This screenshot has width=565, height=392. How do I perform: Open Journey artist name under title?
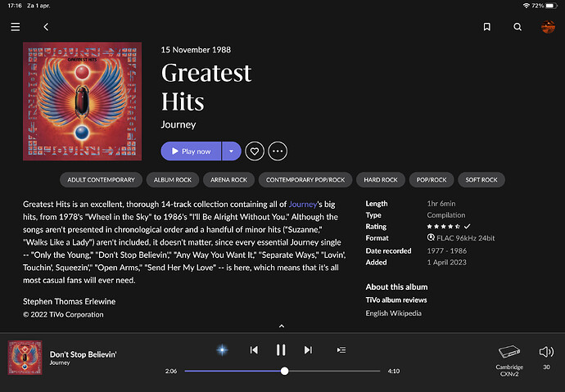coord(179,124)
